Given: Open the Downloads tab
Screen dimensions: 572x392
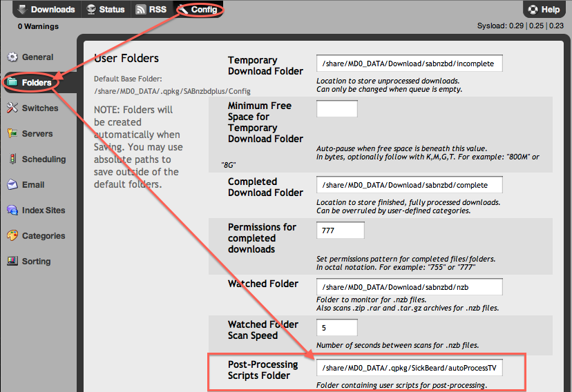Looking at the screenshot, I should click(47, 10).
